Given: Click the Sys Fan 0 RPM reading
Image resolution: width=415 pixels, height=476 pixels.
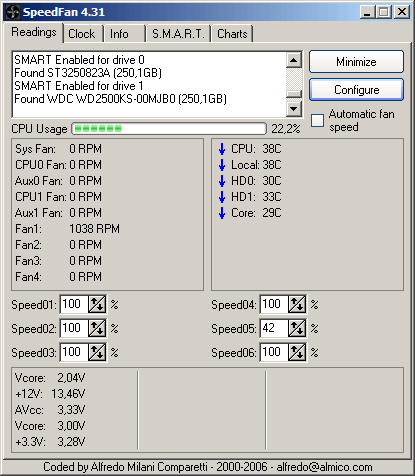Looking at the screenshot, I should pyautogui.click(x=58, y=149).
